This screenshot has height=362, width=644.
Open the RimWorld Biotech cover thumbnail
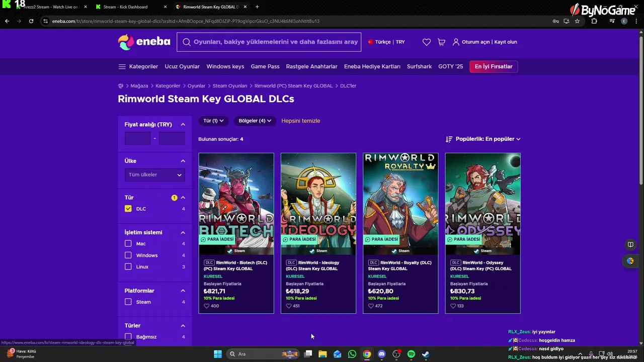click(x=236, y=204)
